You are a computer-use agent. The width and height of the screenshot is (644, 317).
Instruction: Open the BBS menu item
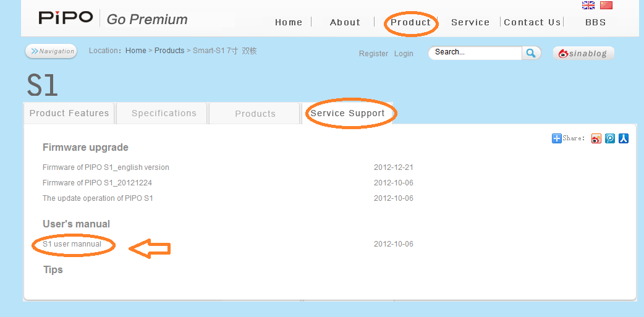click(x=596, y=22)
